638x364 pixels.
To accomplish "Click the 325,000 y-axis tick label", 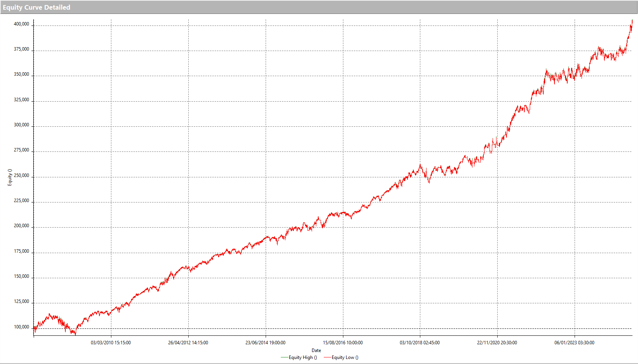I will tap(21, 100).
